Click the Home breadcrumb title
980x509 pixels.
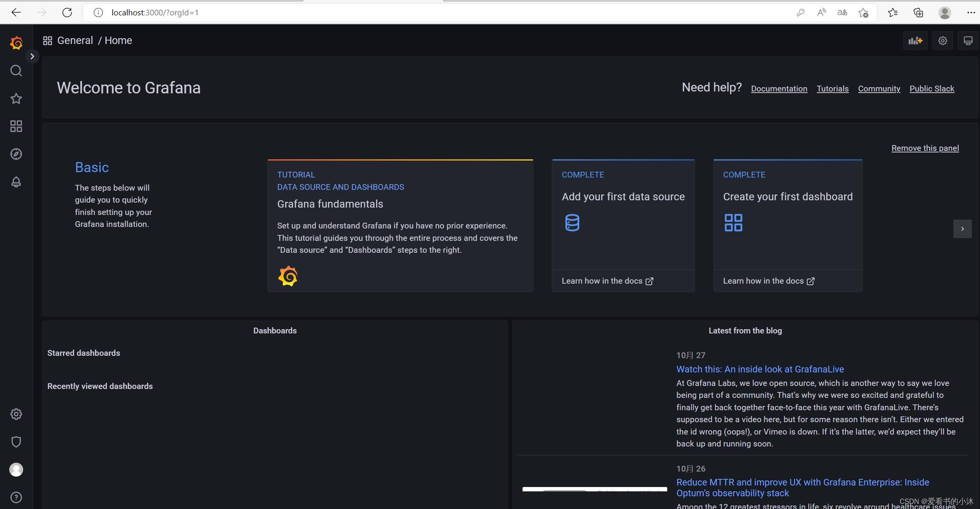(118, 41)
